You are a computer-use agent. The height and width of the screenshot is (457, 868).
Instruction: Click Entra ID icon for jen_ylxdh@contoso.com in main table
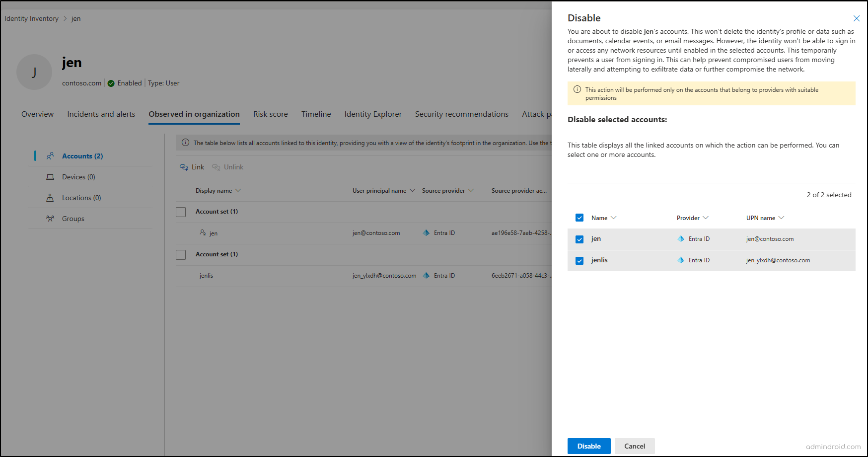426,275
